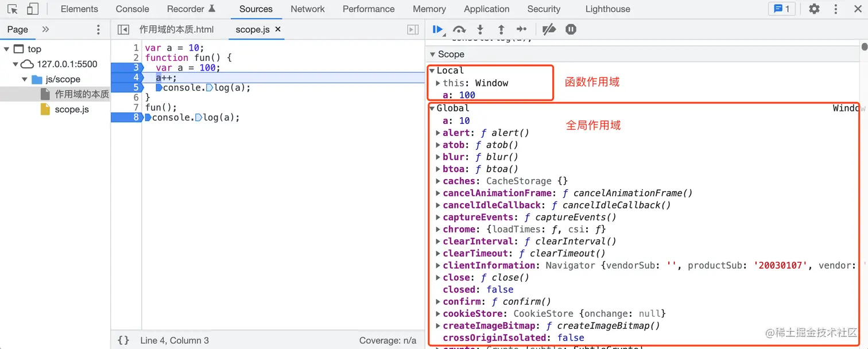Expand the chrome object entry
This screenshot has height=349, width=868.
pyautogui.click(x=438, y=229)
